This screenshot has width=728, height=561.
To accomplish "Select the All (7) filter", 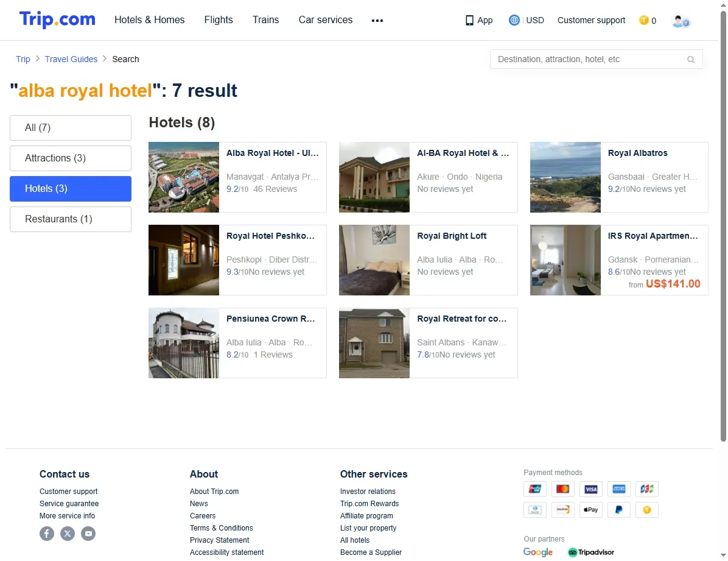I will click(x=71, y=128).
